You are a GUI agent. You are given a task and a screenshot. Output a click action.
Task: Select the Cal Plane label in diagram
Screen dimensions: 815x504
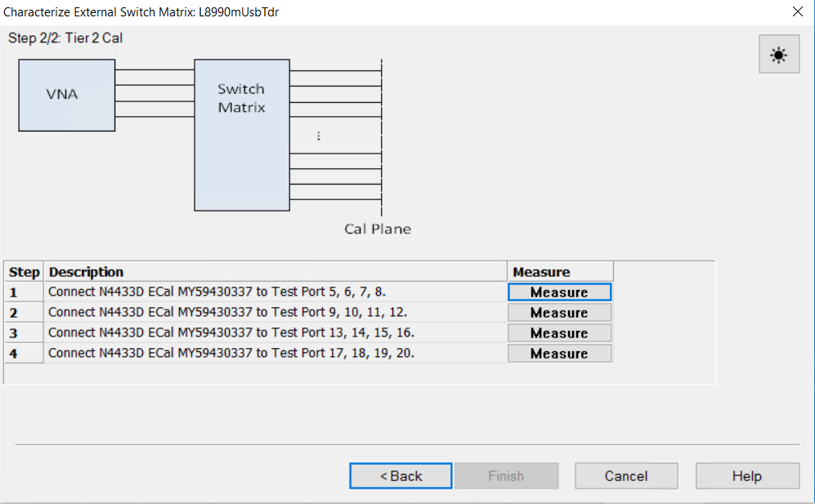pos(377,230)
